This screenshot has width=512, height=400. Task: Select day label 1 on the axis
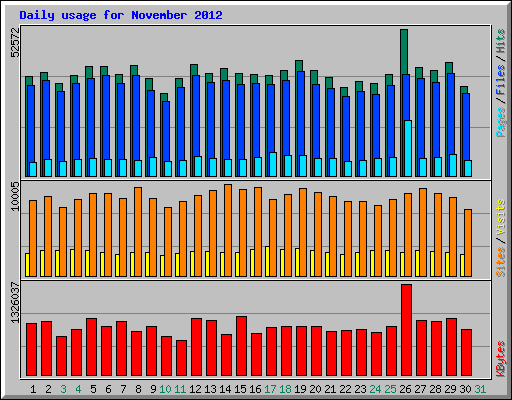coord(33,389)
